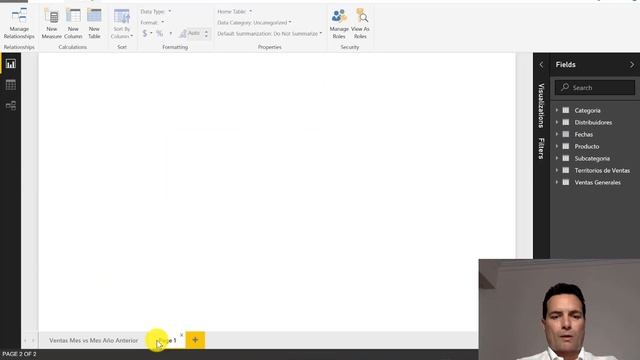Open the thousands separator dropdown arrow
The image size is (640, 360).
(x=171, y=33)
